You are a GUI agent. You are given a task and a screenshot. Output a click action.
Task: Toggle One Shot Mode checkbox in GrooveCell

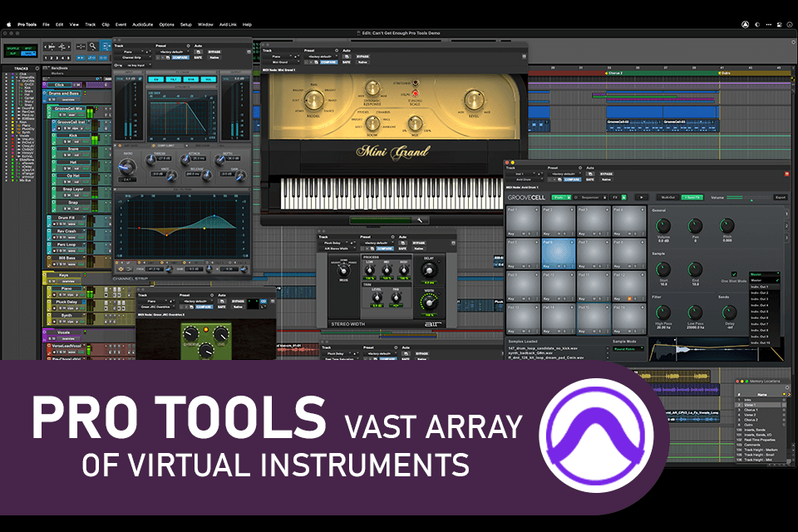click(734, 273)
